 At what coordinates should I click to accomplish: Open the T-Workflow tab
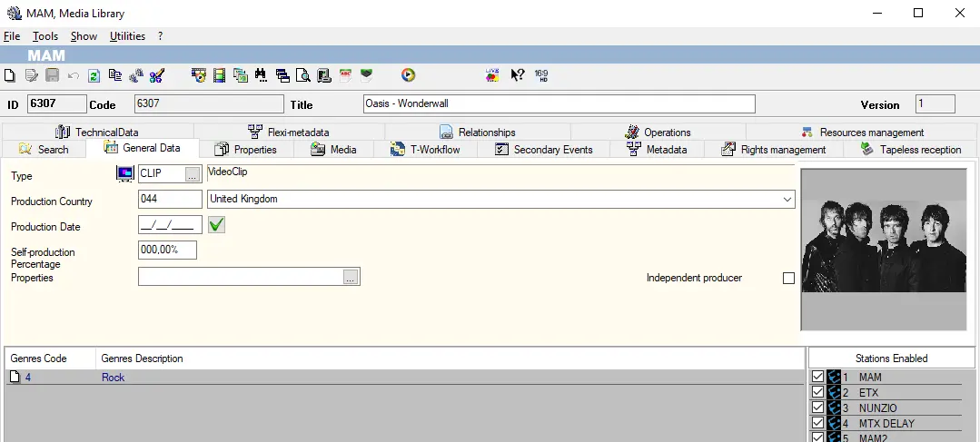pos(425,150)
